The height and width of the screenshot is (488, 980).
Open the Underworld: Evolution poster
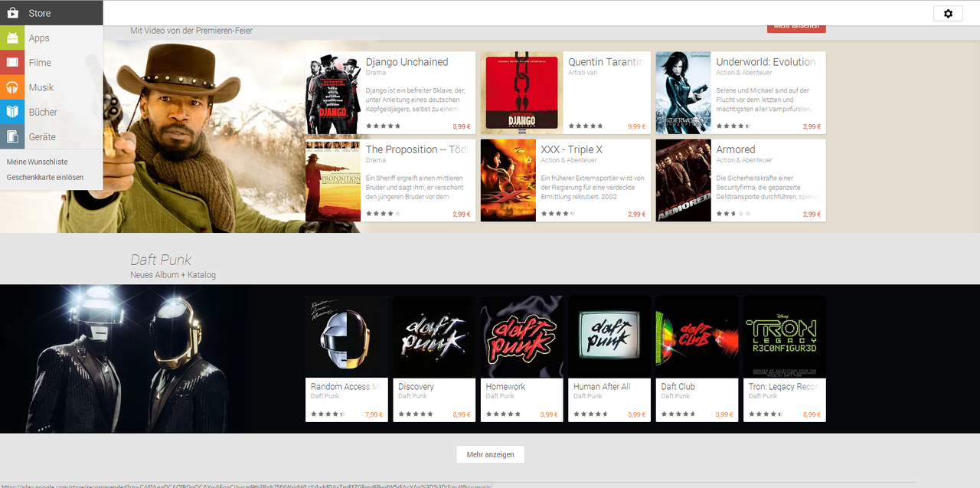coord(683,93)
